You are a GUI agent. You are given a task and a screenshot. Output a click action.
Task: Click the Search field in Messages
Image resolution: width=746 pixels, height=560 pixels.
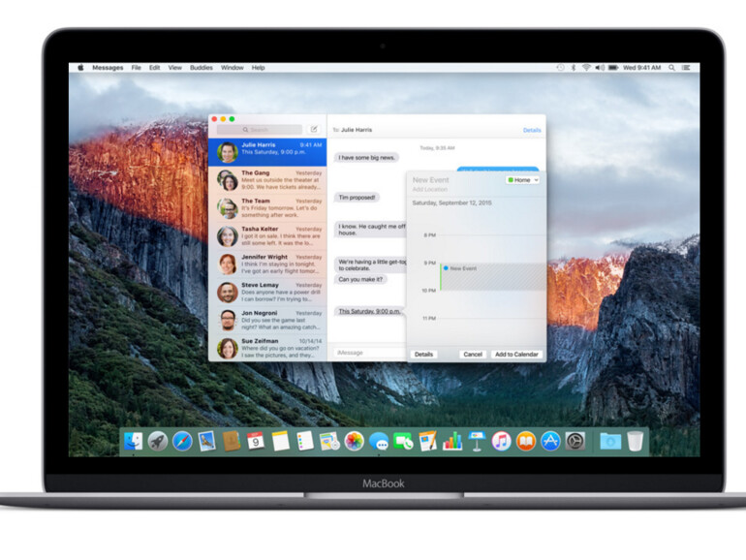click(260, 129)
